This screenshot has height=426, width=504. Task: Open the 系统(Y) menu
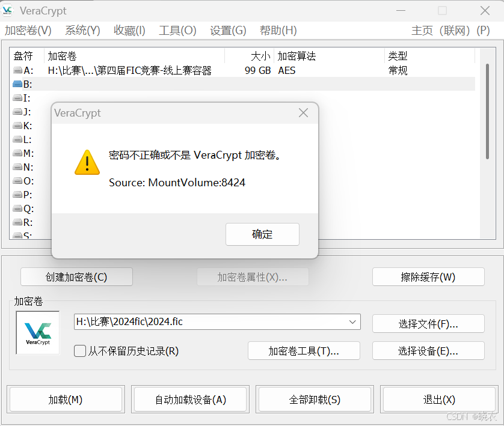point(82,31)
